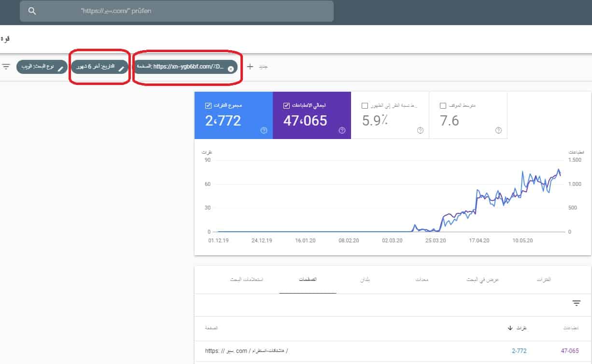Click the chart line peak near right end
Image resolution: width=592 pixels, height=364 pixels.
click(x=559, y=170)
